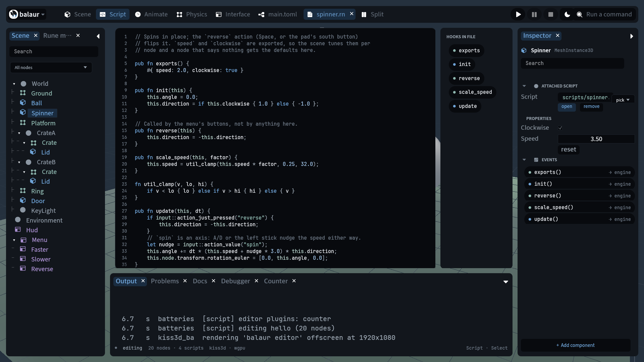The width and height of the screenshot is (644, 362).
Task: Select the Door mesh icon
Action: pos(23,200)
